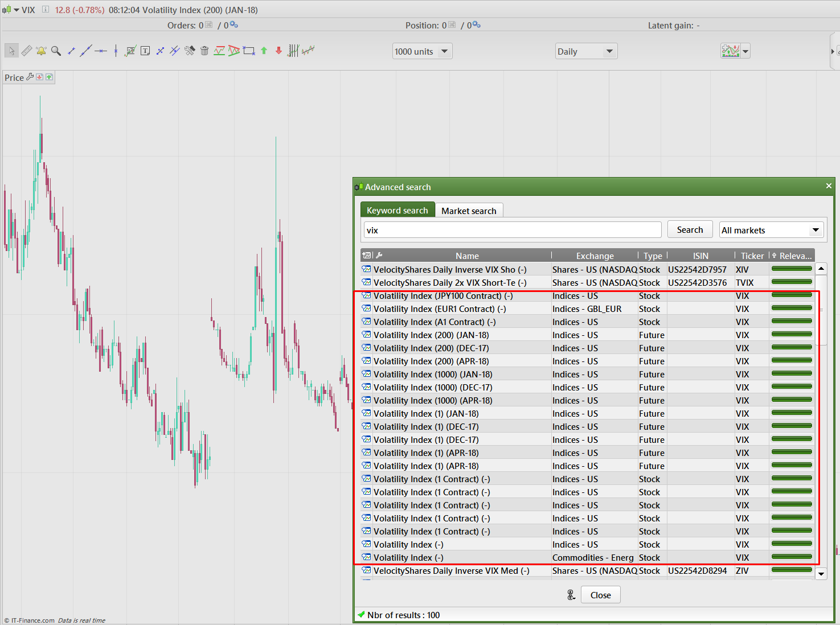Image resolution: width=840 pixels, height=625 pixels.
Task: Select the text annotation tool
Action: pos(145,51)
